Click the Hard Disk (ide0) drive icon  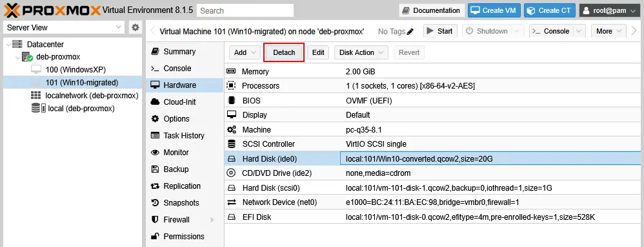pos(232,158)
